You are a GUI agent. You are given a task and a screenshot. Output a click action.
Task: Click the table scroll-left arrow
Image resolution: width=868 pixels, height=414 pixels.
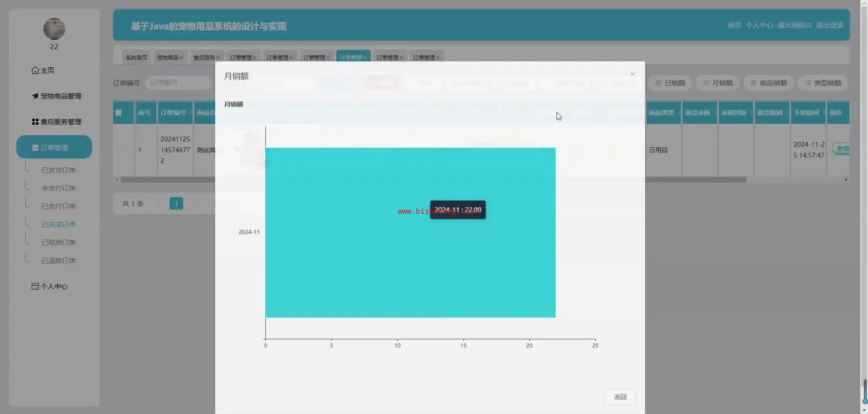(x=117, y=179)
